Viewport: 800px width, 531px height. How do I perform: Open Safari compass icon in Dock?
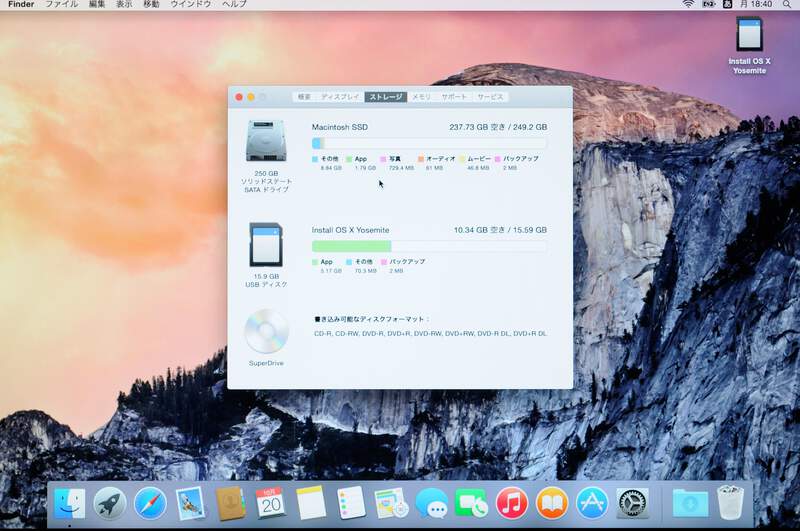pyautogui.click(x=150, y=503)
